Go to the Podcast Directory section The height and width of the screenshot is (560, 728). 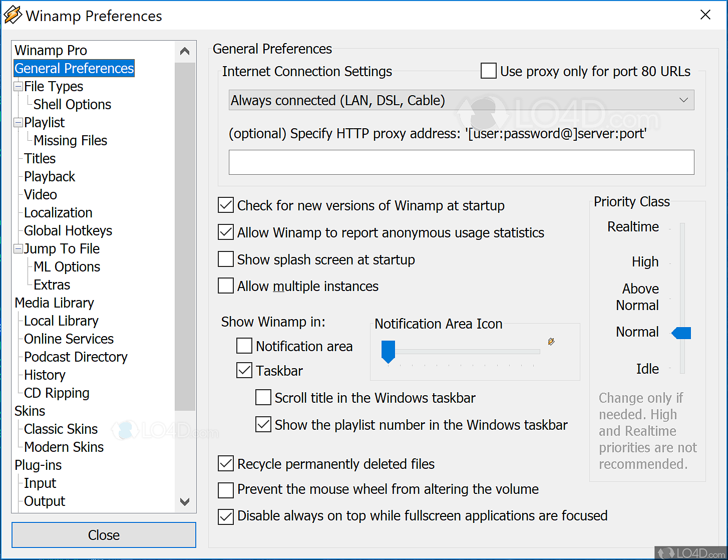(76, 357)
